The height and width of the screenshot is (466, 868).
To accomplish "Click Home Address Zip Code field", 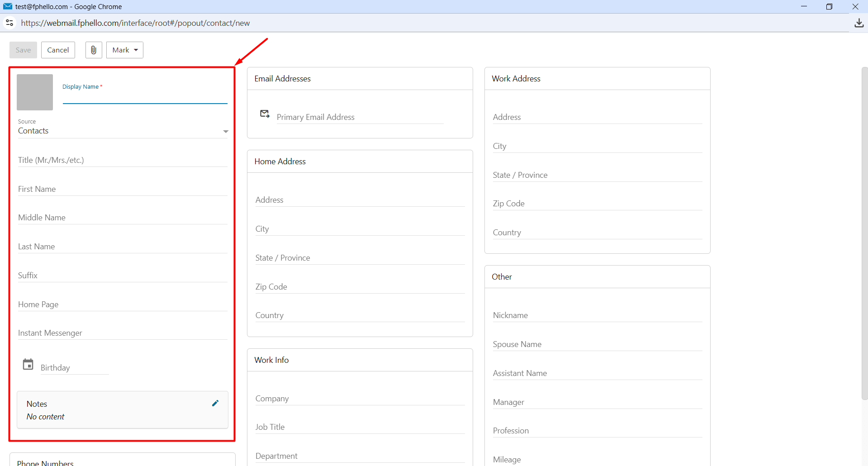I will 360,287.
